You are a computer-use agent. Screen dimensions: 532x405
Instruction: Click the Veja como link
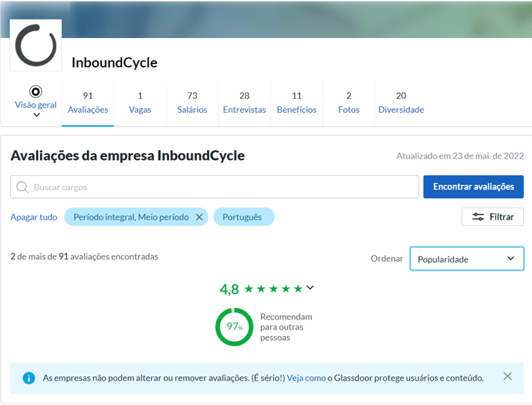[x=306, y=378]
